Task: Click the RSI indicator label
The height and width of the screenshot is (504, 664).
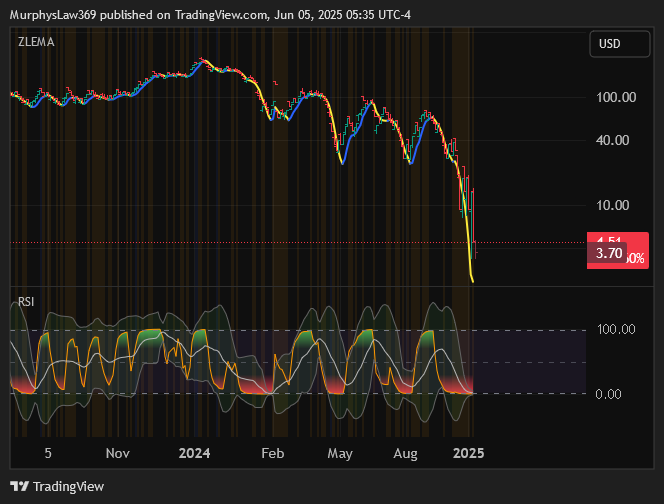Action: click(x=26, y=302)
